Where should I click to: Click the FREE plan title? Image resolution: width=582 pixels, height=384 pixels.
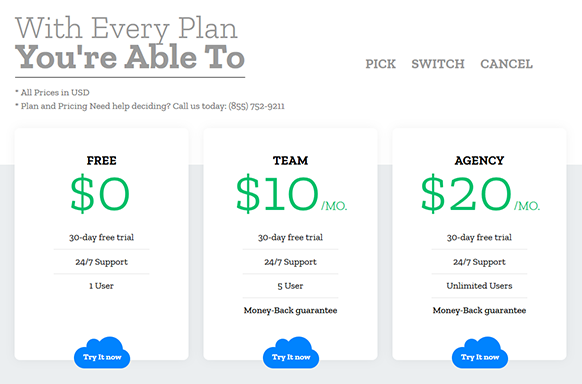102,161
